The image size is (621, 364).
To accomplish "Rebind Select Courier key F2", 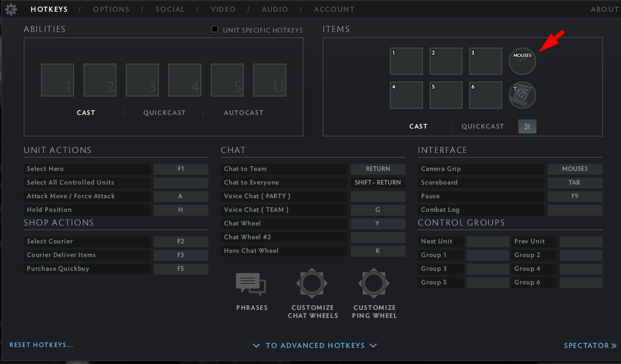I will click(181, 242).
